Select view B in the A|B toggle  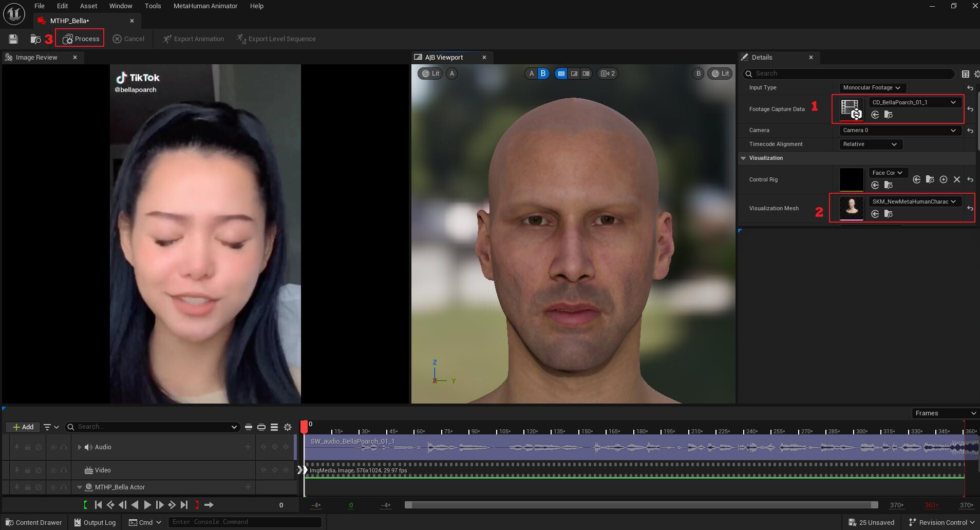[543, 74]
